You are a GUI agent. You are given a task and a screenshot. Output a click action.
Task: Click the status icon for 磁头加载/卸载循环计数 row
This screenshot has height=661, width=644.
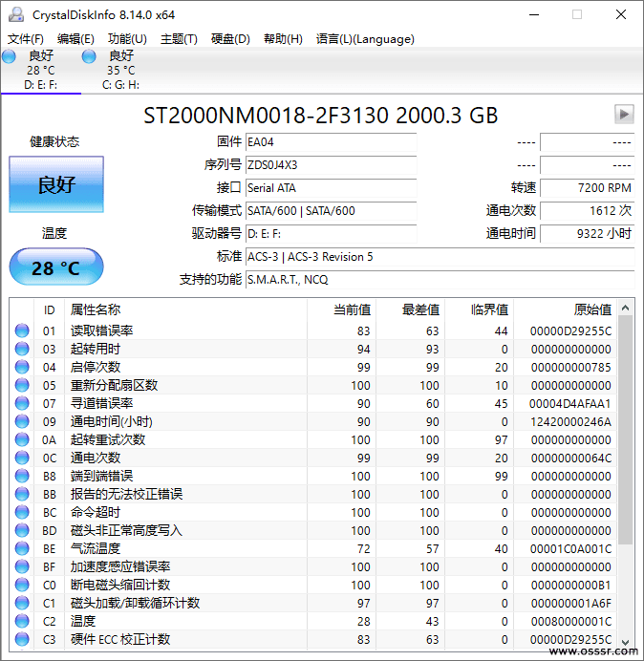(x=22, y=603)
